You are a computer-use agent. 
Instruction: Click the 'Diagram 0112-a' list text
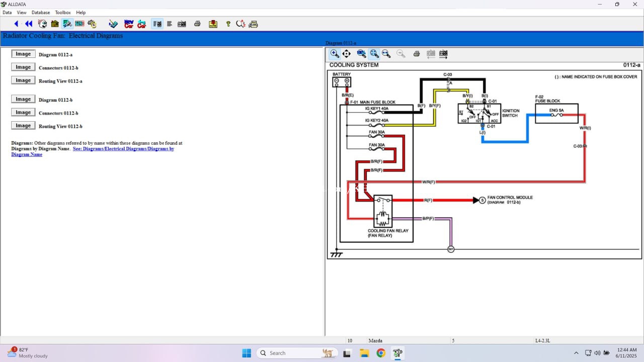55,54
